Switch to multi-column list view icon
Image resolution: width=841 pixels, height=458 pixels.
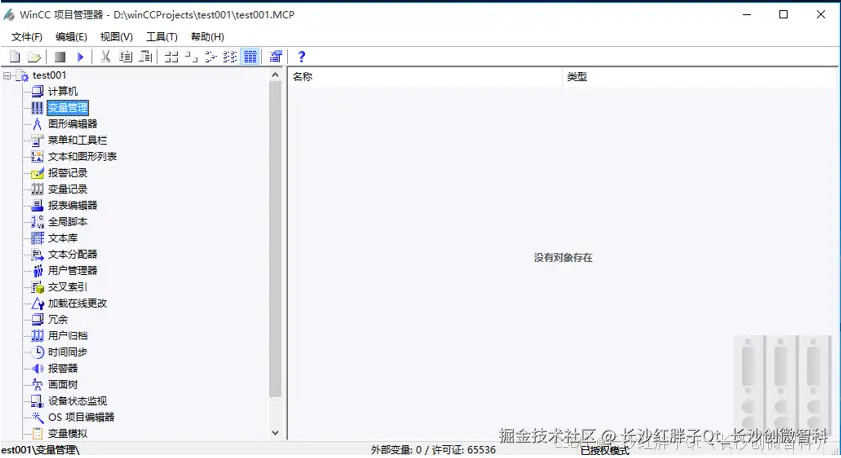pyautogui.click(x=230, y=56)
